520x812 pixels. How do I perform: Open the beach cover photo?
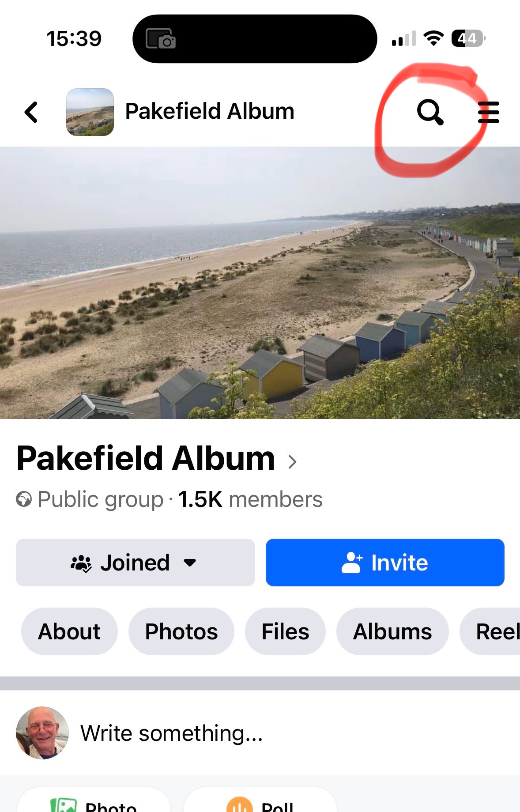point(260,283)
